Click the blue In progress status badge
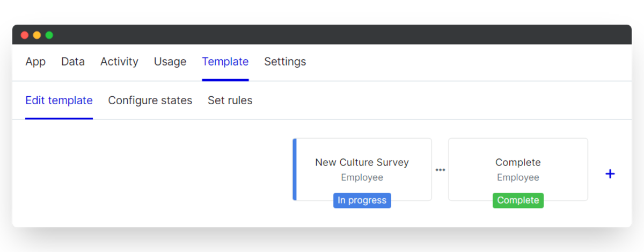This screenshot has width=644, height=252. point(362,200)
